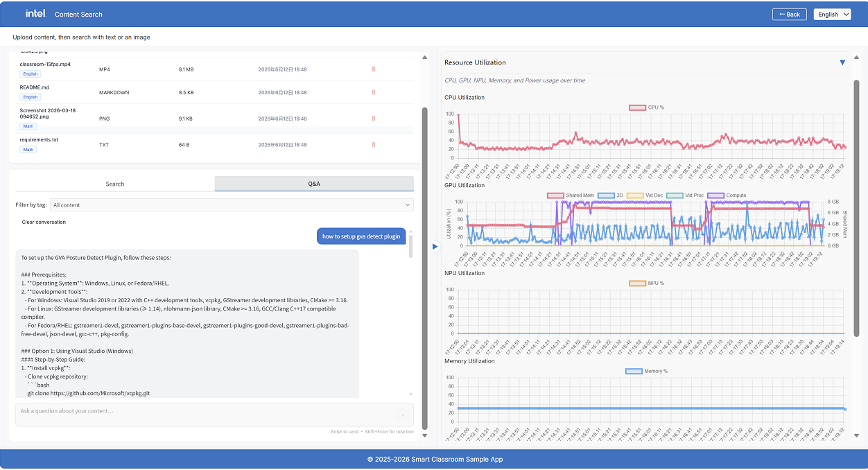The height and width of the screenshot is (470, 868).
Task: Switch to the Search tab
Action: [115, 184]
